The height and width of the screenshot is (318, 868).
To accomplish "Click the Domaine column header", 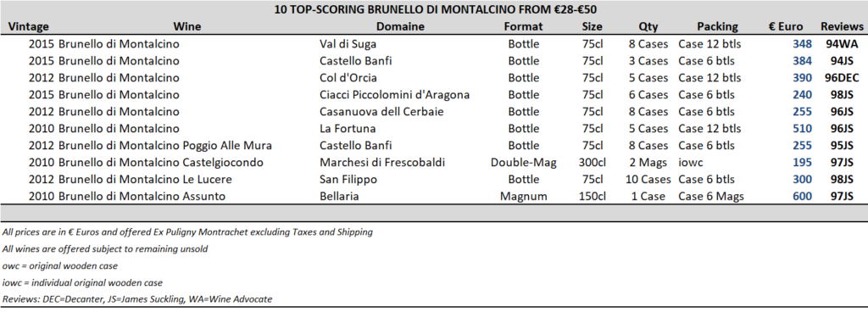I will pyautogui.click(x=400, y=26).
